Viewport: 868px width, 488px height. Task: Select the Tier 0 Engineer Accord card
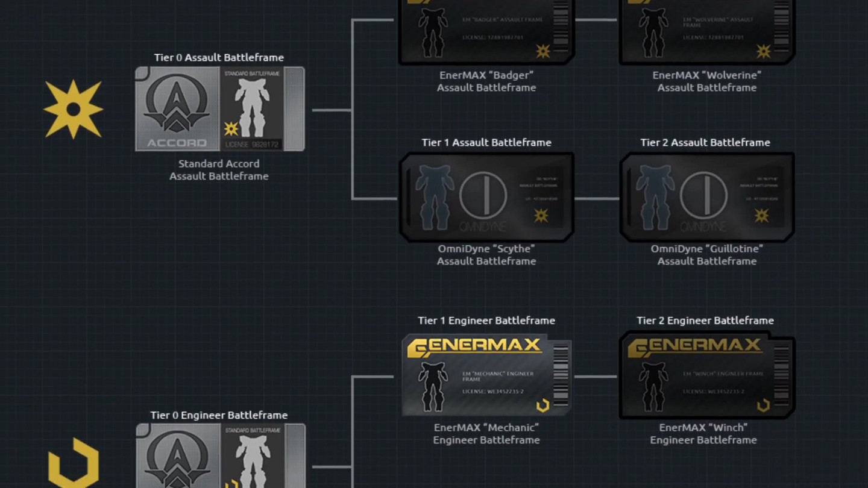(220, 455)
